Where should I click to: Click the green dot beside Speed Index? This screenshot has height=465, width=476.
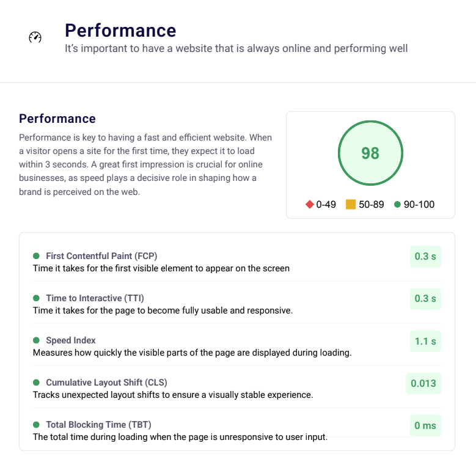click(x=36, y=340)
